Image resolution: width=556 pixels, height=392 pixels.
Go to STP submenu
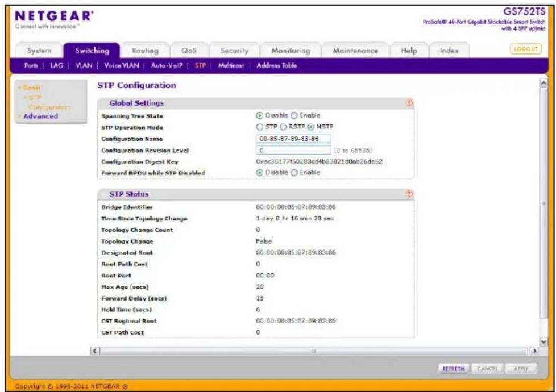coord(200,65)
